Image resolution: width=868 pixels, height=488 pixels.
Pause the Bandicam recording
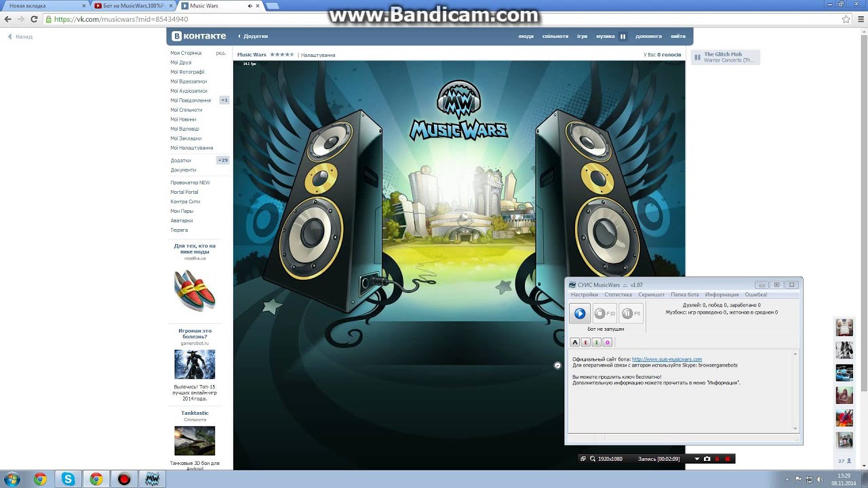coord(717,459)
